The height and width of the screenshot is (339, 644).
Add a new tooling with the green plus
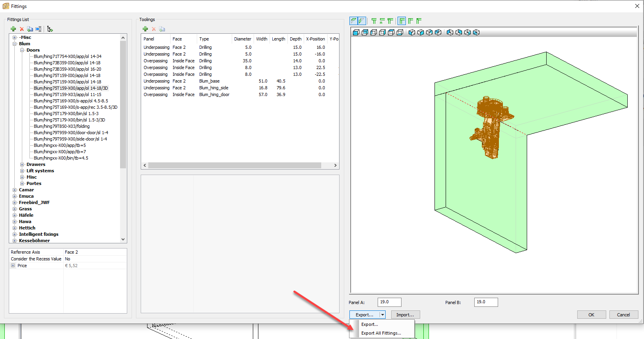[x=145, y=29]
